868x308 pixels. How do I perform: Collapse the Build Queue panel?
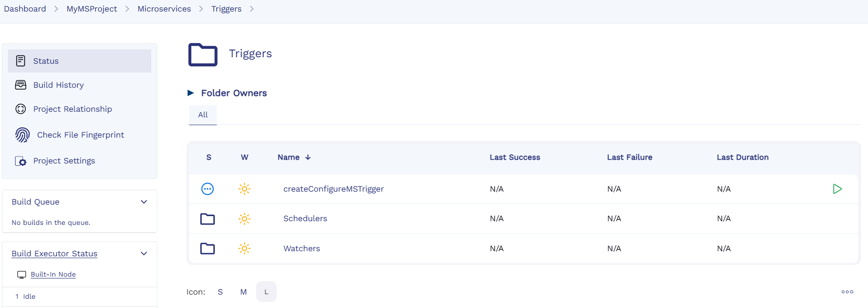pos(144,202)
